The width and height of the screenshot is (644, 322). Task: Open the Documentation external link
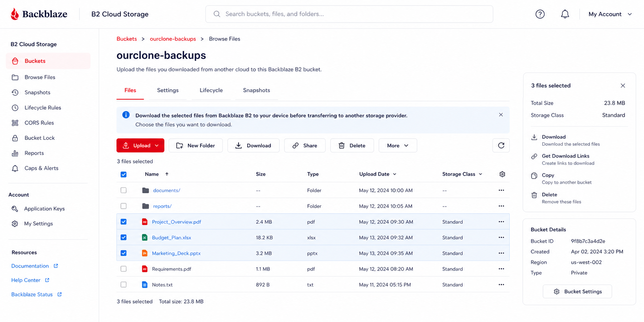pos(34,266)
